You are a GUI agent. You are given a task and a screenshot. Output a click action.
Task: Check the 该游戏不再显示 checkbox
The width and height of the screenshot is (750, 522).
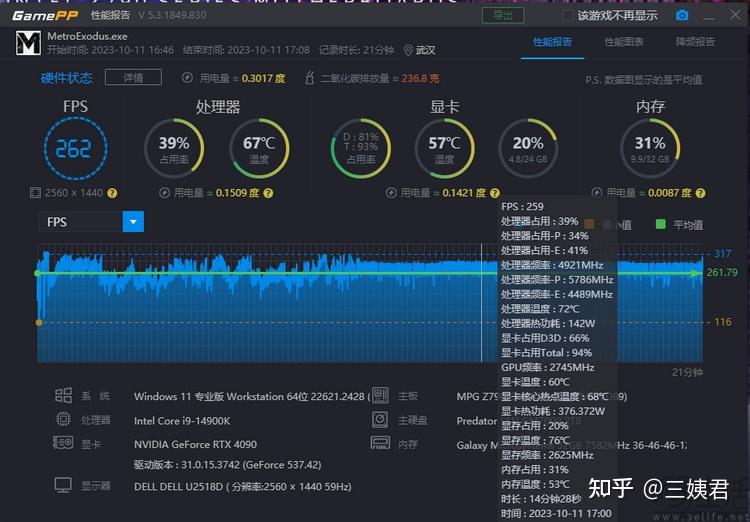click(567, 15)
